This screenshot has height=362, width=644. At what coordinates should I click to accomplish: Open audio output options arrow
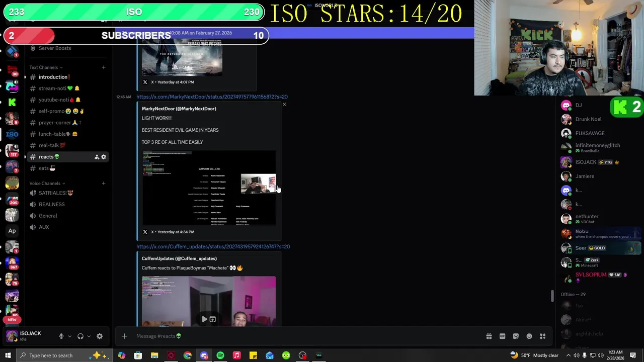tap(89, 336)
